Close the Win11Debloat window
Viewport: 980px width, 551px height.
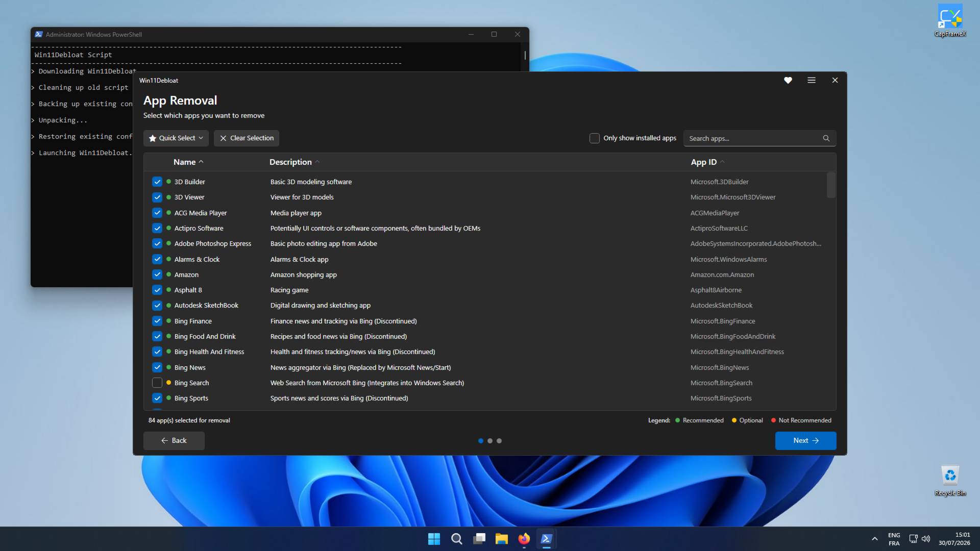pos(835,80)
